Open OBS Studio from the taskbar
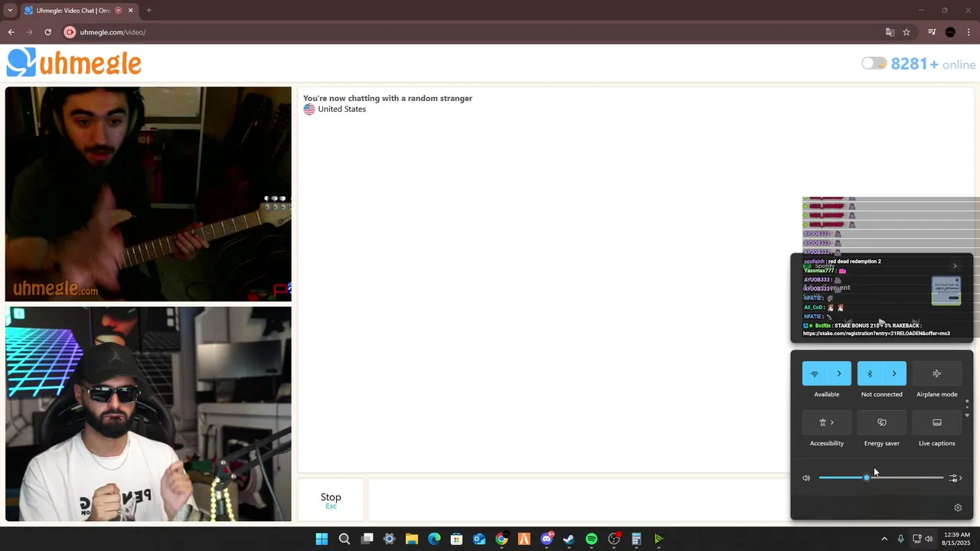 pyautogui.click(x=614, y=539)
